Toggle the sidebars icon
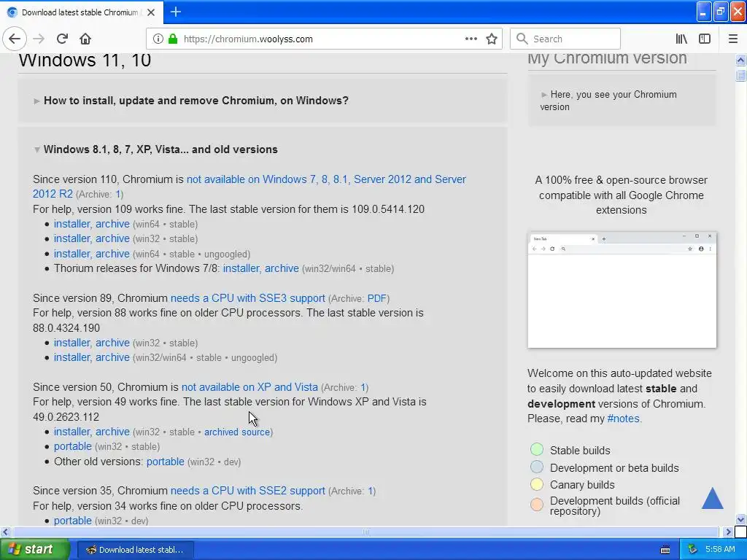747x560 pixels. point(705,39)
